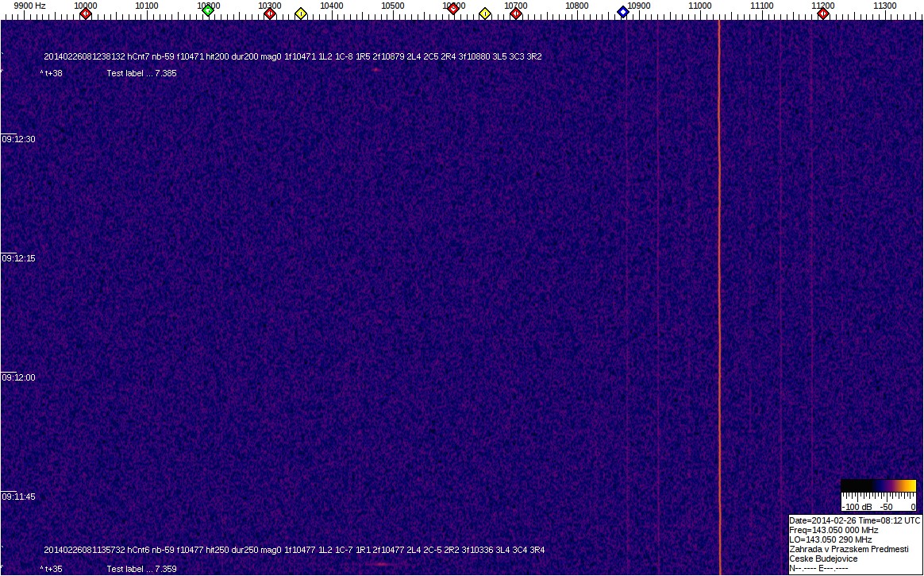Select the yellow diamond marker near 10350 Hz

pyautogui.click(x=301, y=14)
